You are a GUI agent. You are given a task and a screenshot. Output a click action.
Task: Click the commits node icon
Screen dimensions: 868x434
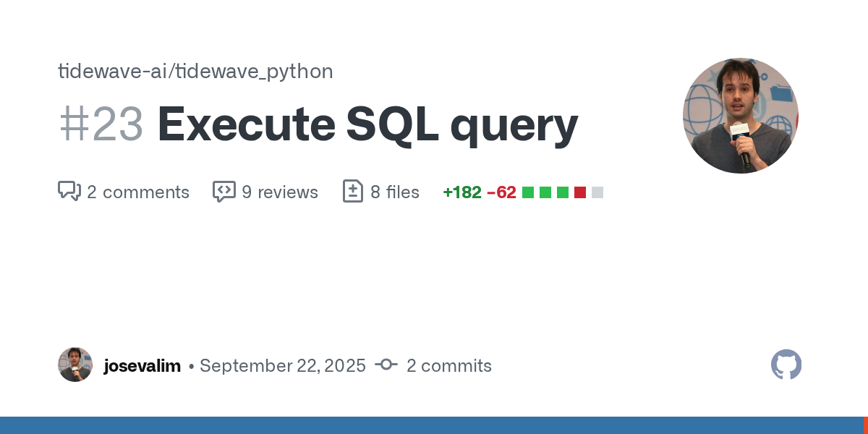tap(386, 365)
